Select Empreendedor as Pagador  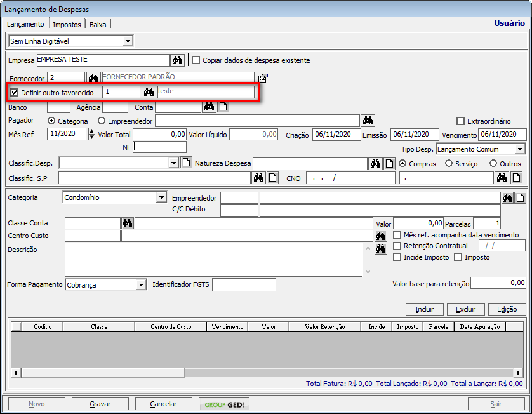[x=102, y=121]
